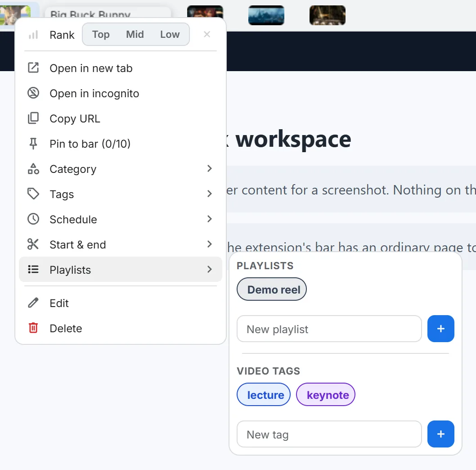
Task: Click the Tags label icon
Action: pos(33,194)
